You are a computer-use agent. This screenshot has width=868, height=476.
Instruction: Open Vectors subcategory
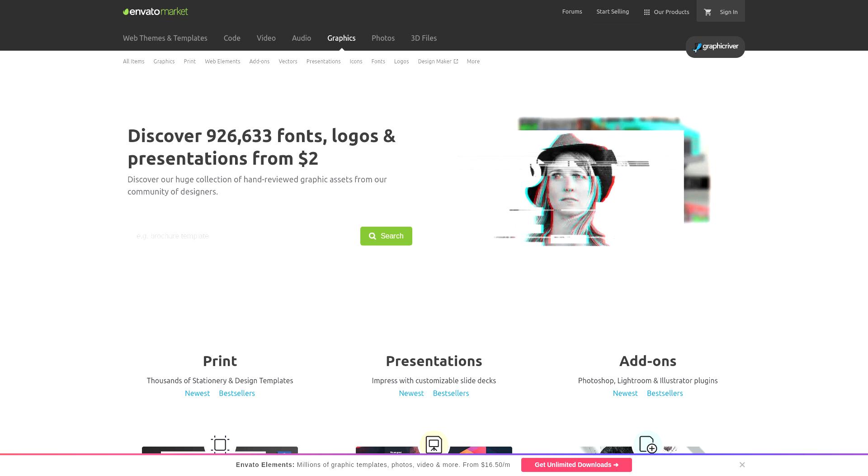pos(288,62)
